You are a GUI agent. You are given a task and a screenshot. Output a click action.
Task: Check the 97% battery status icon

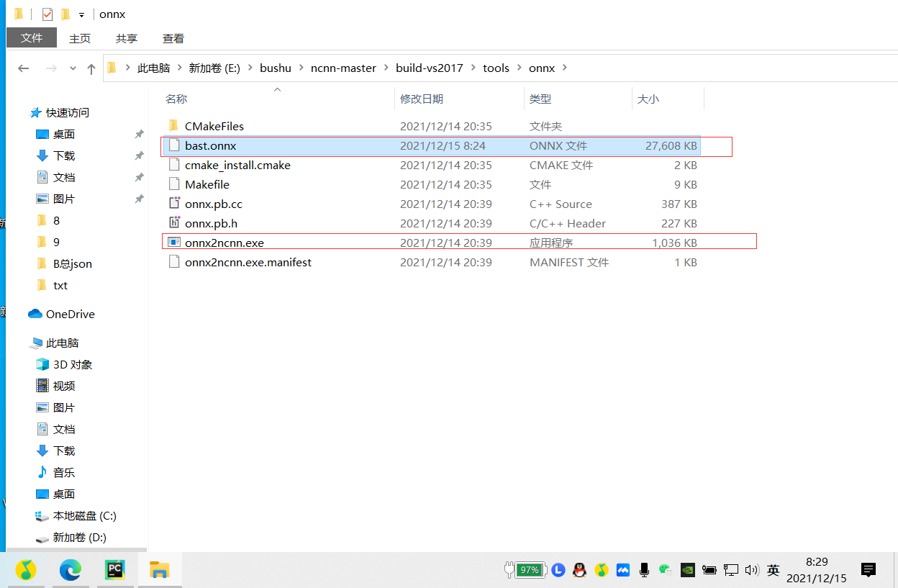(527, 569)
